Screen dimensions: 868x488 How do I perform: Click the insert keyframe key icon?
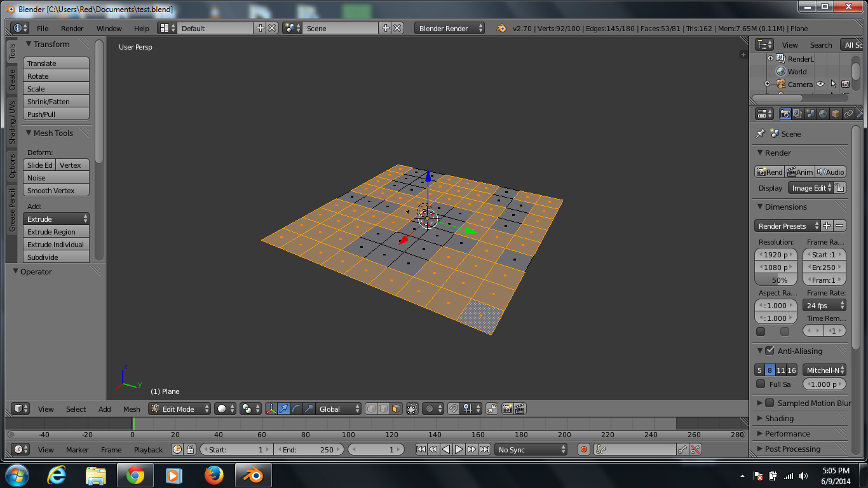point(682,449)
